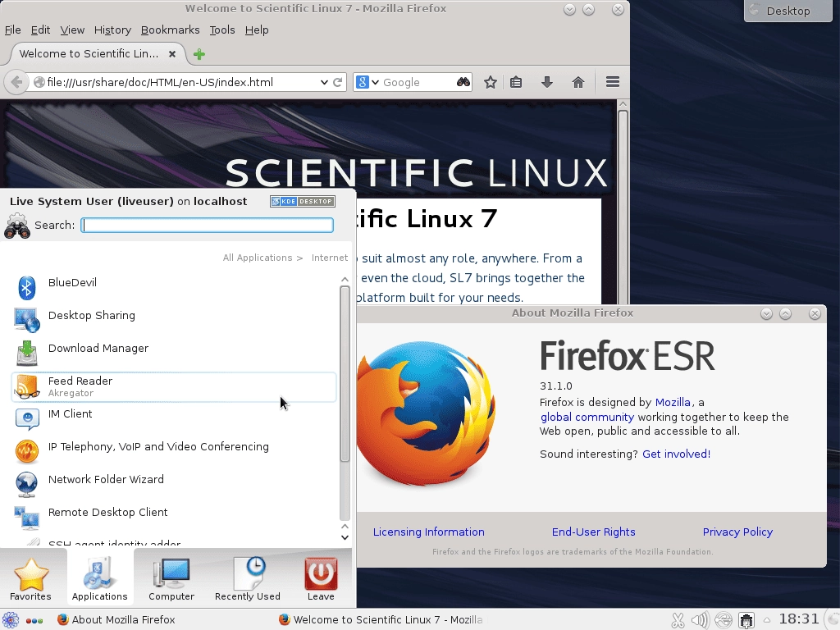
Task: Open KDE kickoff launcher icon in panel
Action: (x=10, y=620)
